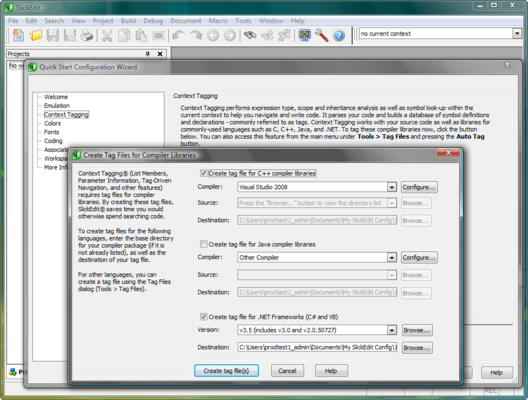Enable Create tag file for Java compiler libraries

[x=204, y=244]
